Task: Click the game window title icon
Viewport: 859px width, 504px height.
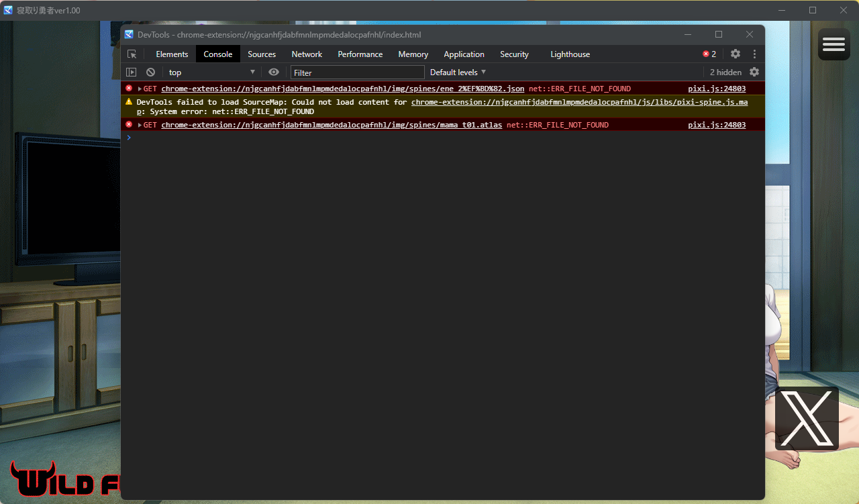Action: coord(8,10)
